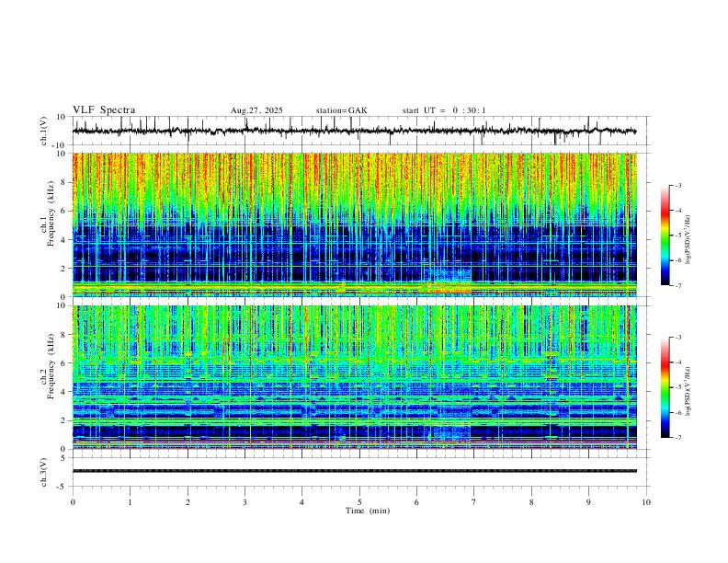This screenshot has height=563, width=728.
Task: Click the "-5" tick on ch.2 colorbar
Action: tap(677, 387)
